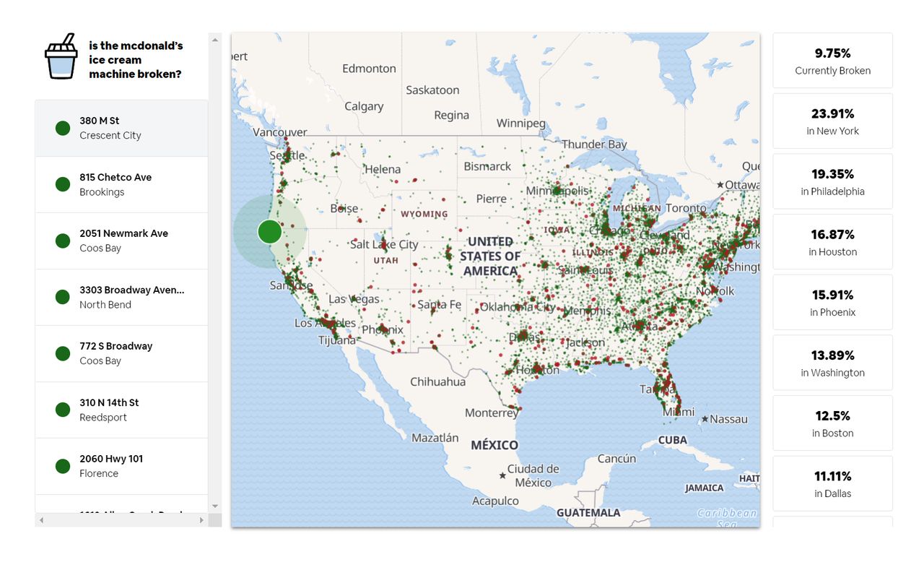Click the green status dot for 772 S Broadway
Viewport: 924px width, 570px height.
(x=63, y=353)
